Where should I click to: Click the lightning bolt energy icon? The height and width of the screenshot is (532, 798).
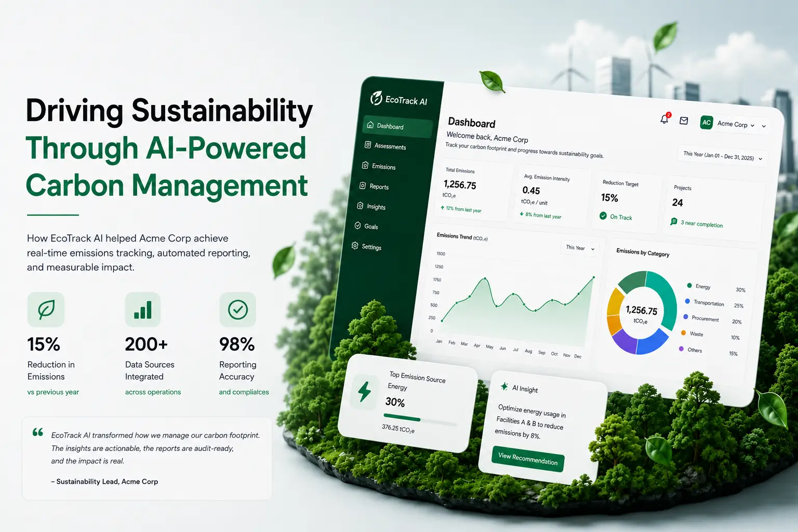tap(365, 392)
